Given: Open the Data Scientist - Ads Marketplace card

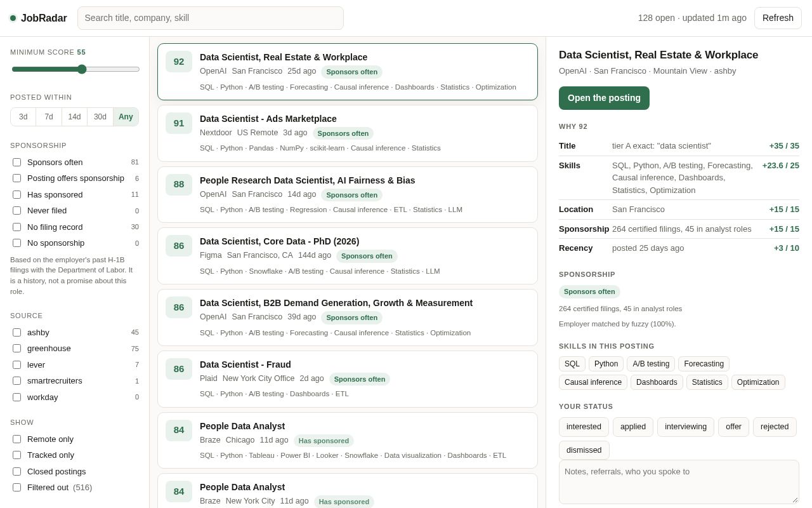Looking at the screenshot, I should (348, 133).
